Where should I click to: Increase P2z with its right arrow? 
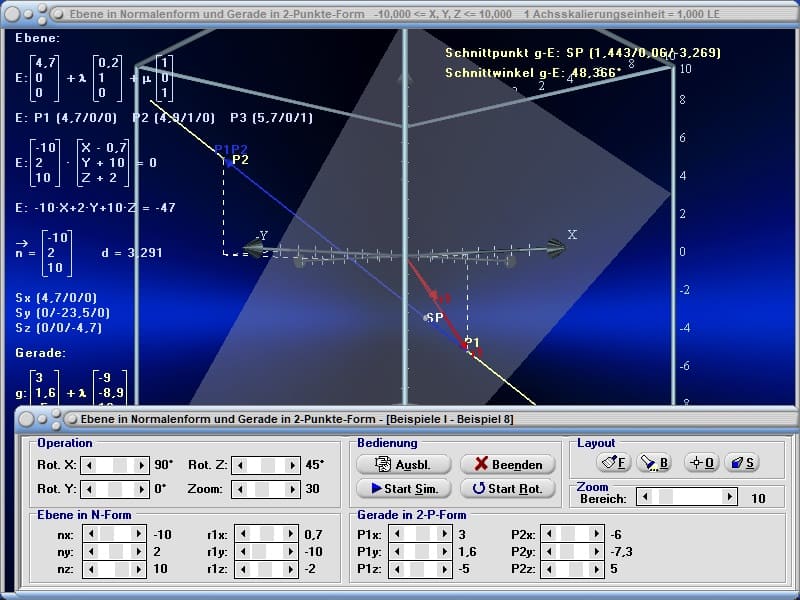(x=596, y=569)
